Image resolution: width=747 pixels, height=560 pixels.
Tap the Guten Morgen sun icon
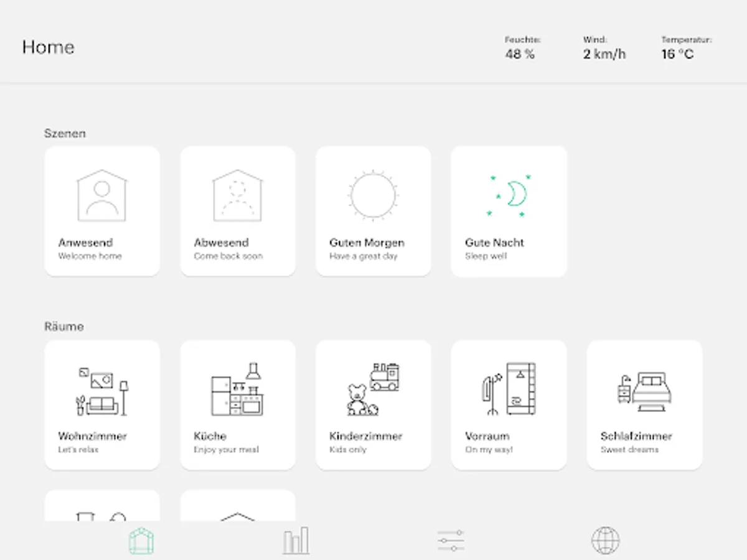pyautogui.click(x=373, y=195)
